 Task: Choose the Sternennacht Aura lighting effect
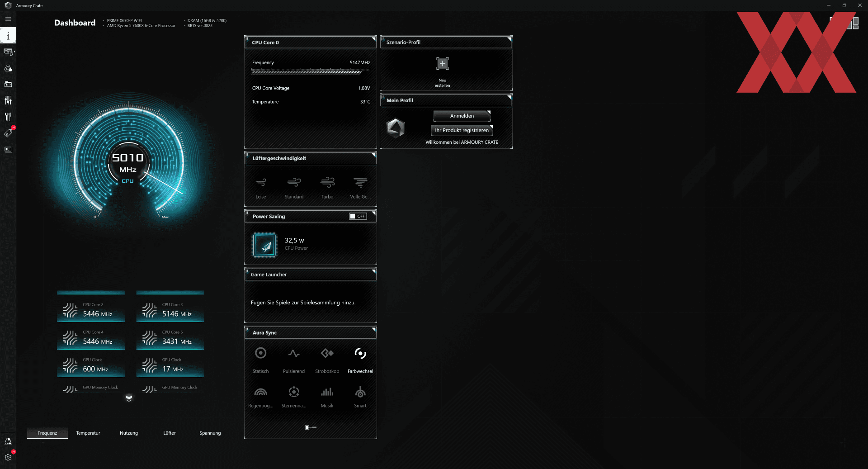[294, 397]
